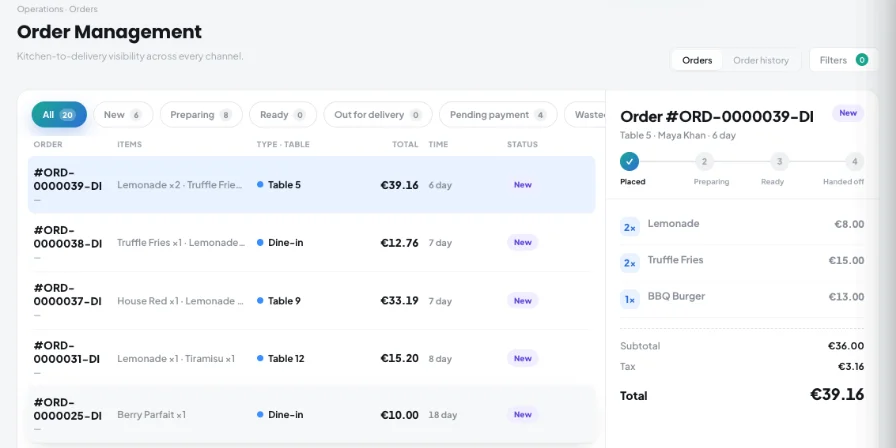896x448 pixels.
Task: Click the 2x quantity badge for Truffle Fries
Action: tap(630, 263)
